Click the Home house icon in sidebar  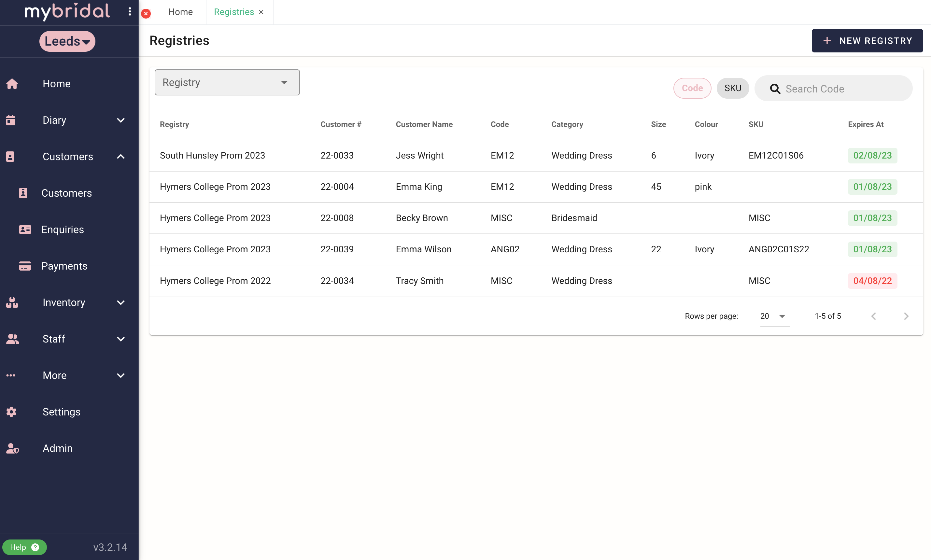click(x=12, y=83)
